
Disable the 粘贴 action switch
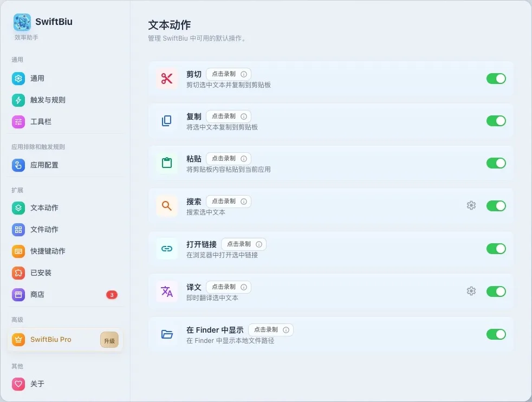pyautogui.click(x=496, y=163)
